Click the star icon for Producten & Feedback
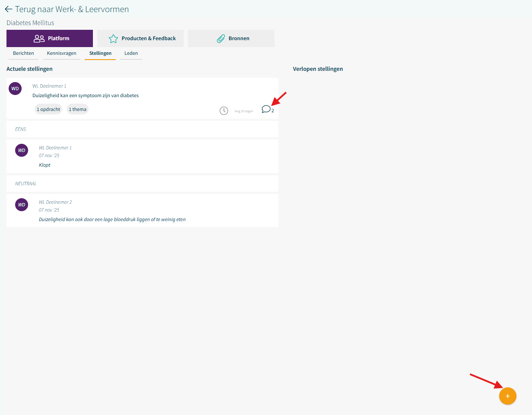Viewport: 532px width, 415px height. tap(113, 38)
